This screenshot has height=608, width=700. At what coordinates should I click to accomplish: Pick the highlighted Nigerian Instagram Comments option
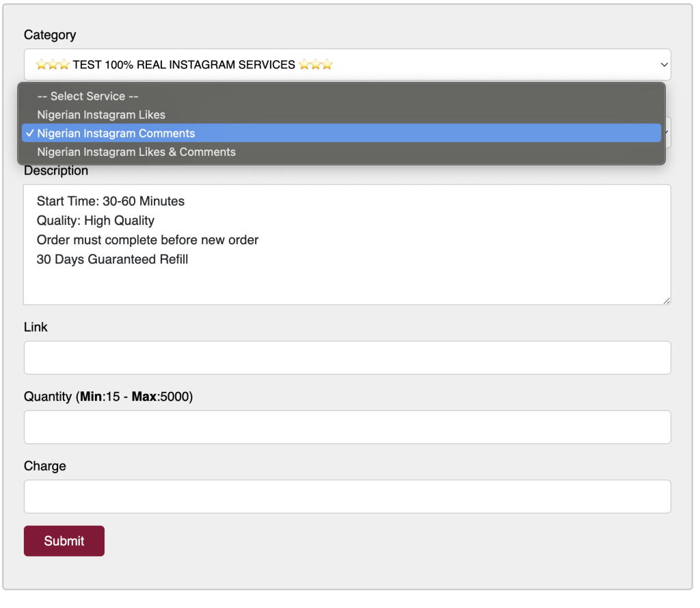(x=116, y=133)
